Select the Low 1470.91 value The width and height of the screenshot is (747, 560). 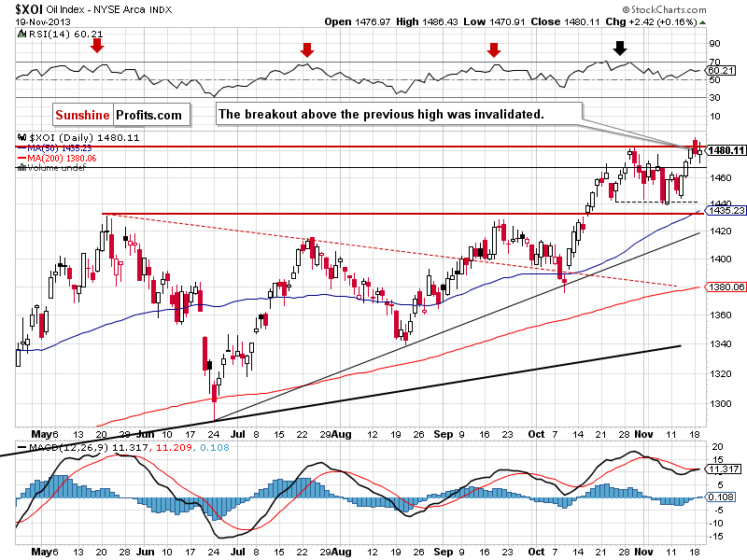click(494, 21)
